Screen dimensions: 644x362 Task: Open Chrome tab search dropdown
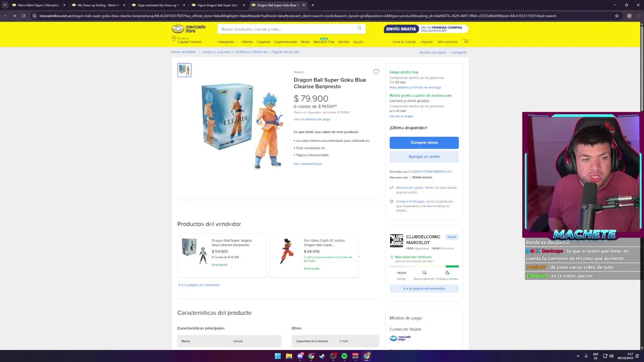coord(5,5)
